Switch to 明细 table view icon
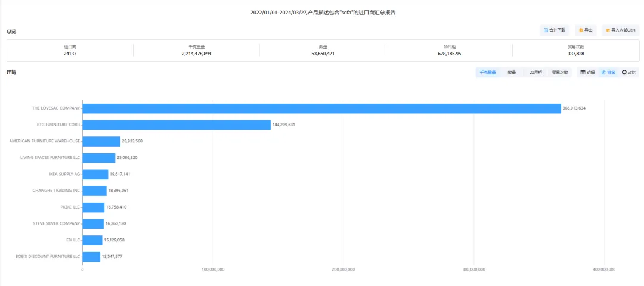 583,72
